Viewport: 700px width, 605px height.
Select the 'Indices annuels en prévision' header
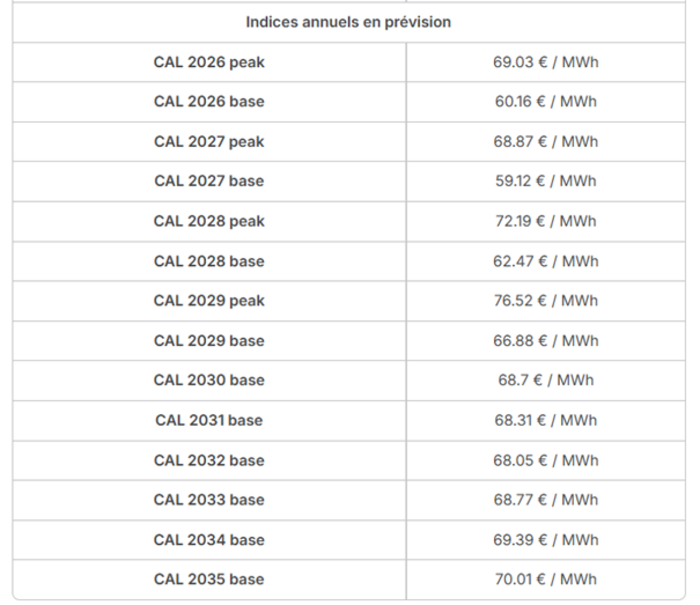pos(348,22)
